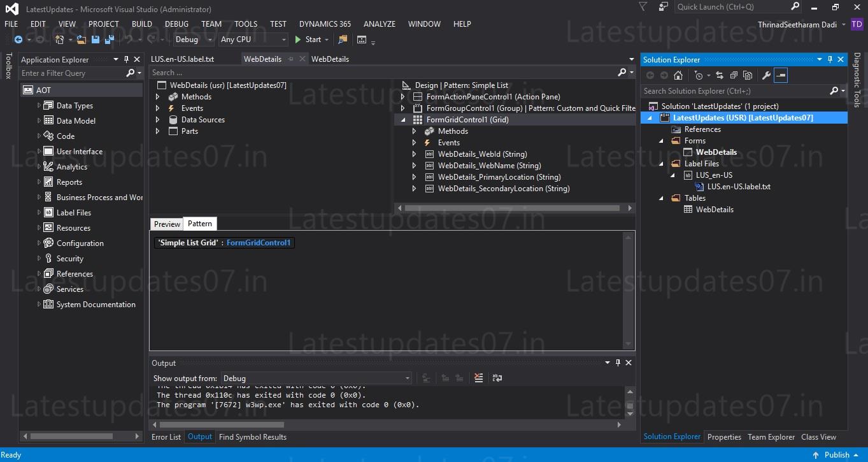868x462 pixels.
Task: Collapse the FormGridControl1 (Grid) node
Action: coord(402,119)
